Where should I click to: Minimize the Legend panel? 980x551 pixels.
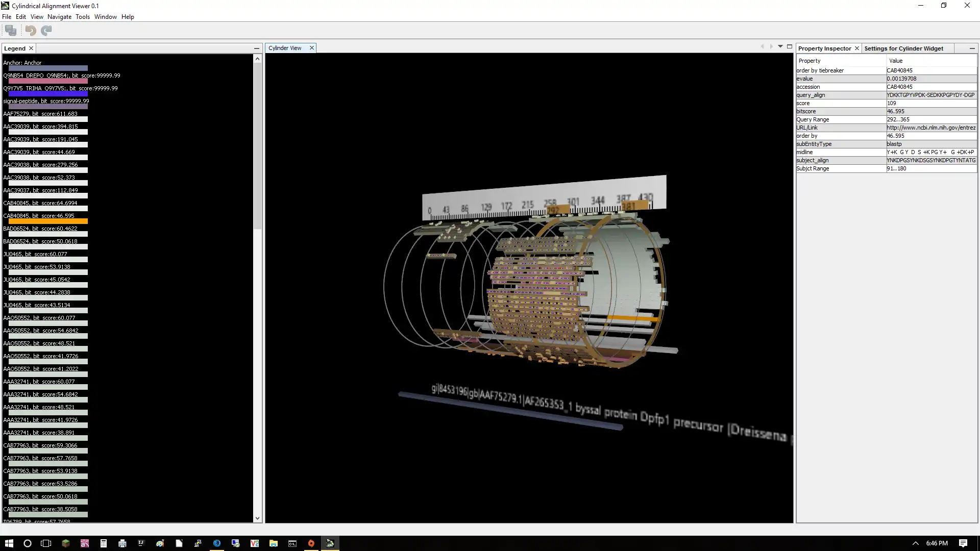[257, 48]
